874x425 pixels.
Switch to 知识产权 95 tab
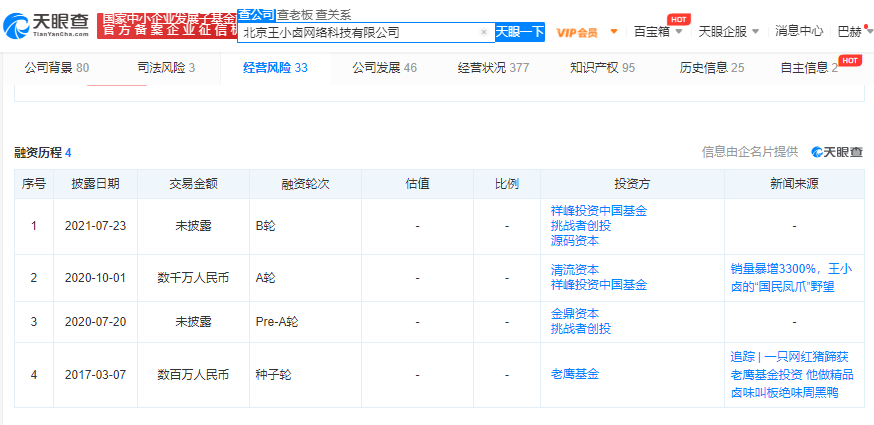pyautogui.click(x=603, y=68)
